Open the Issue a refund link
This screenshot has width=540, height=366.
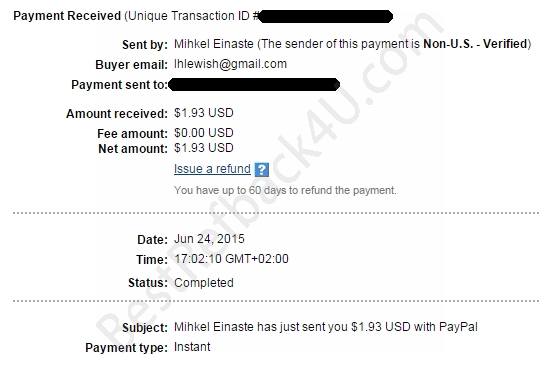212,169
